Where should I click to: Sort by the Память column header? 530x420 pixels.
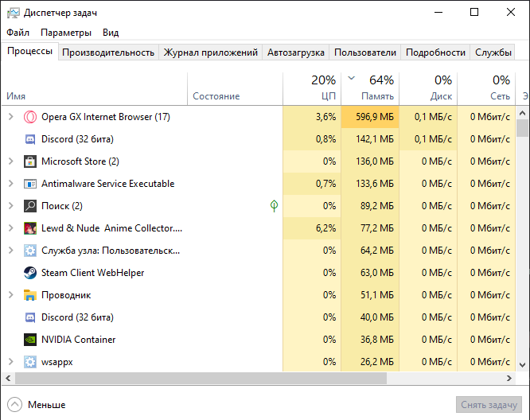tap(370, 88)
